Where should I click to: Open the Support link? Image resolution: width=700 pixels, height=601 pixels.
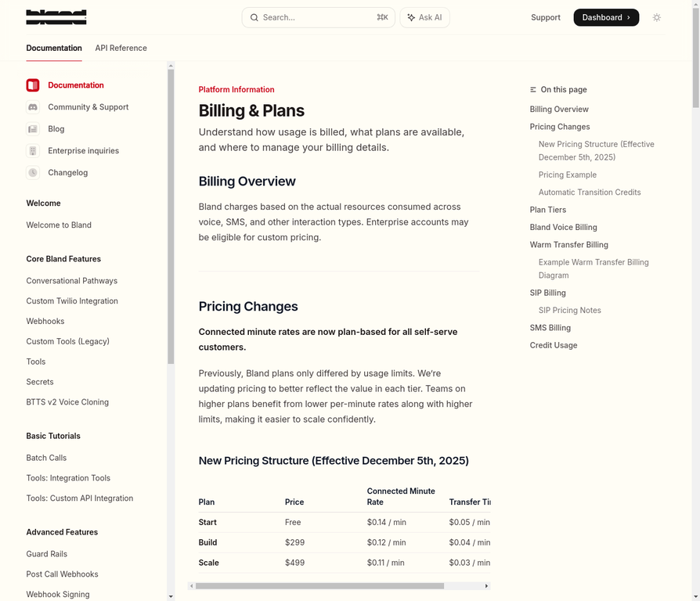click(x=546, y=17)
